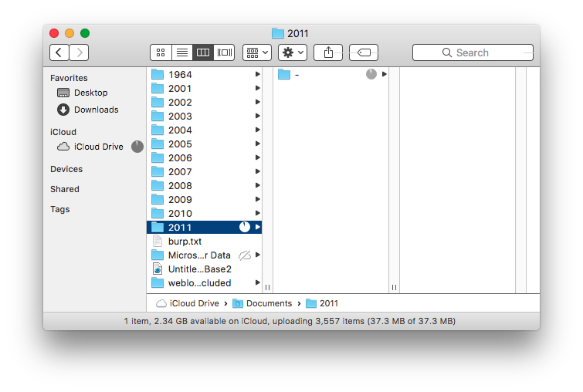Select the Micros...r Data folder

204,255
